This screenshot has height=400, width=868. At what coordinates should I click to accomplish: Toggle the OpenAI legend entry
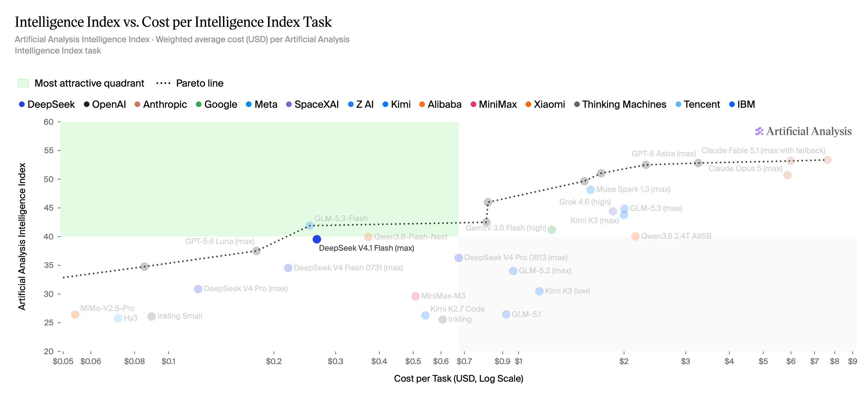[x=105, y=104]
